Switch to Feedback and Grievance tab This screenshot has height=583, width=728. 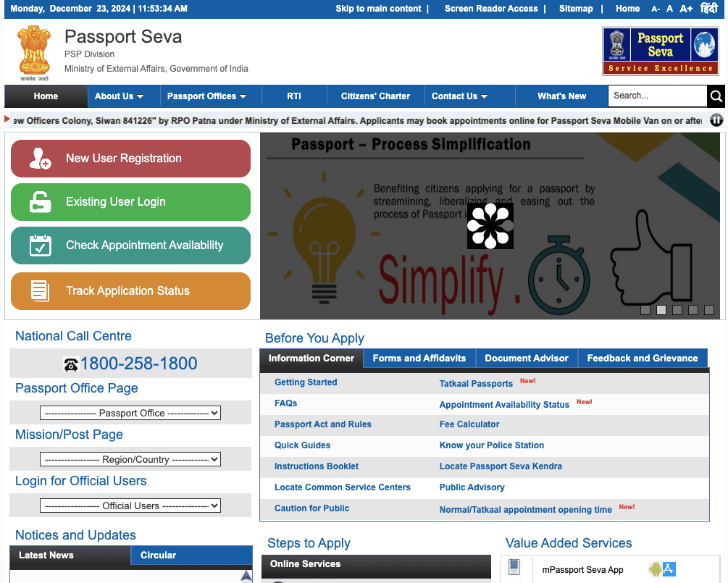click(x=643, y=358)
